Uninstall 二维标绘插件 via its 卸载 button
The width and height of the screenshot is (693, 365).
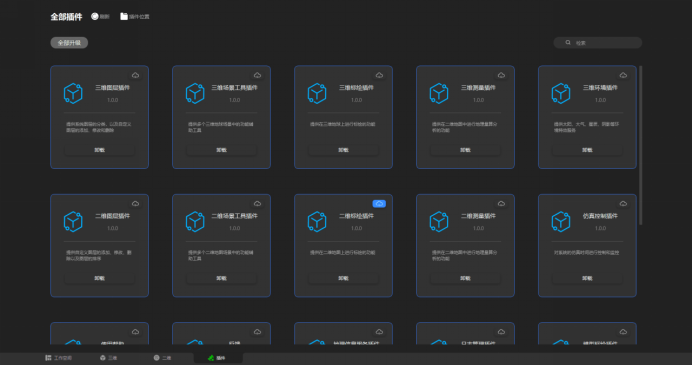(x=343, y=278)
